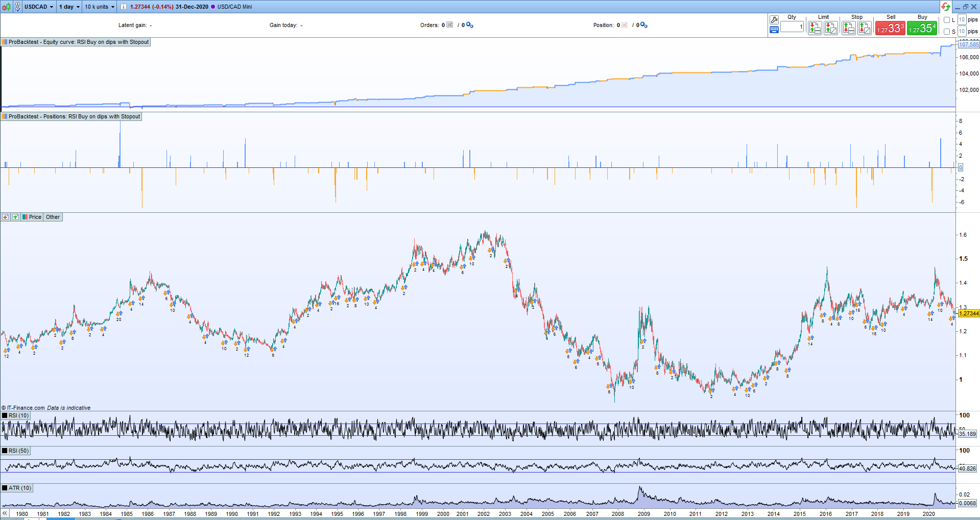Click the 107,585 equity value label
Screen dimensions: 980x520
969,44
